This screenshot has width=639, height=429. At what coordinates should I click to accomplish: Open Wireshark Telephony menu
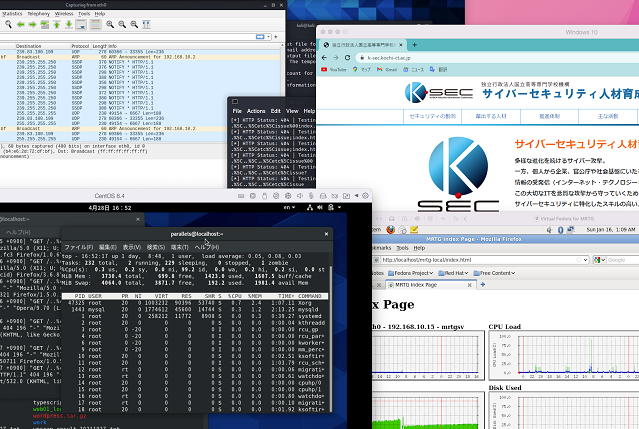pyautogui.click(x=39, y=13)
